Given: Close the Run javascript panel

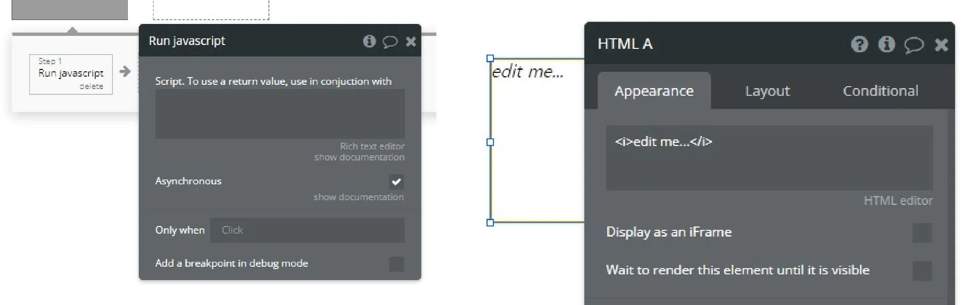Looking at the screenshot, I should (411, 42).
